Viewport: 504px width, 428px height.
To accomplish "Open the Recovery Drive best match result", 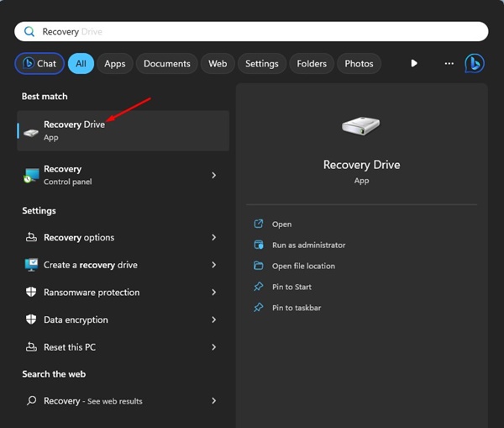I will (x=123, y=130).
